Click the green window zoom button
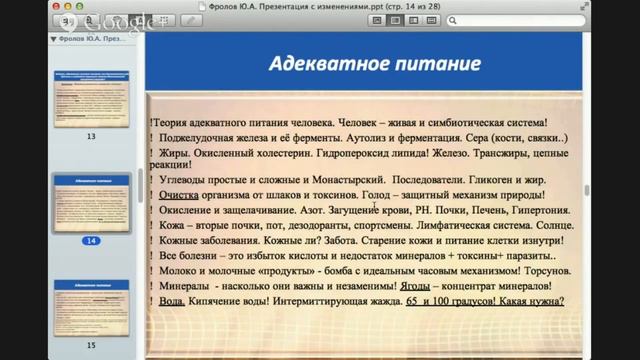The width and height of the screenshot is (640, 360). (80, 6)
